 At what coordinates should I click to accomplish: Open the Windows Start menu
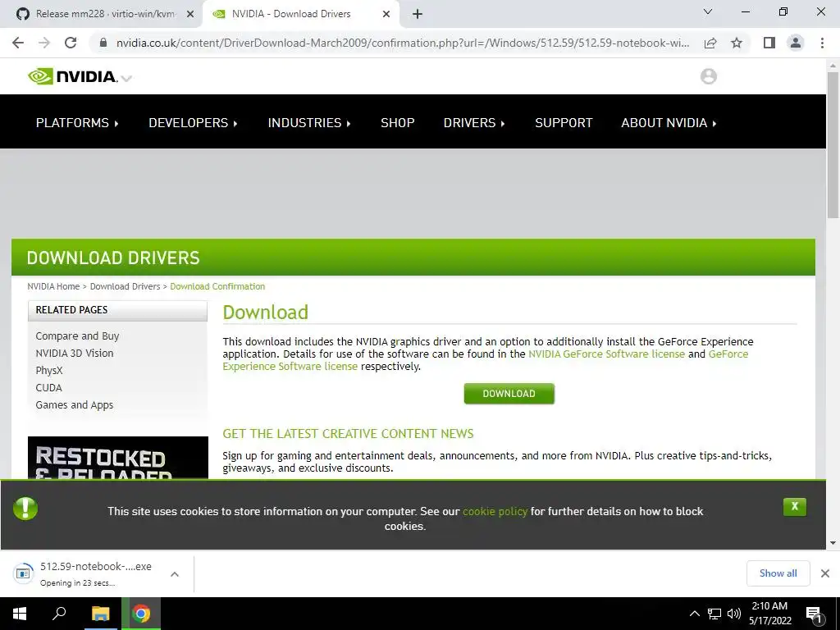(20, 614)
